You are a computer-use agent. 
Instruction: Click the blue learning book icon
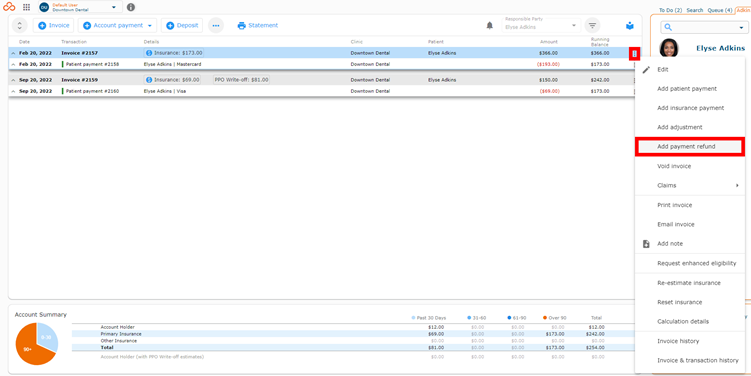pyautogui.click(x=630, y=26)
